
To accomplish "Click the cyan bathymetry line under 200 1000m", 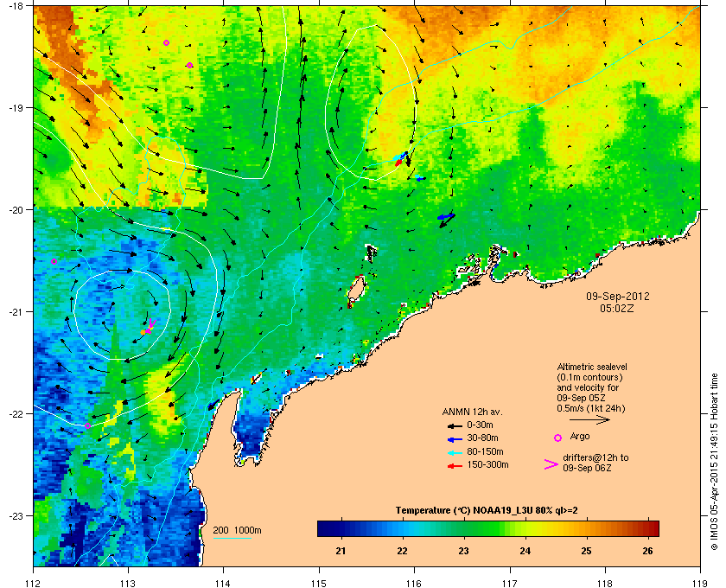I will 232,539.
